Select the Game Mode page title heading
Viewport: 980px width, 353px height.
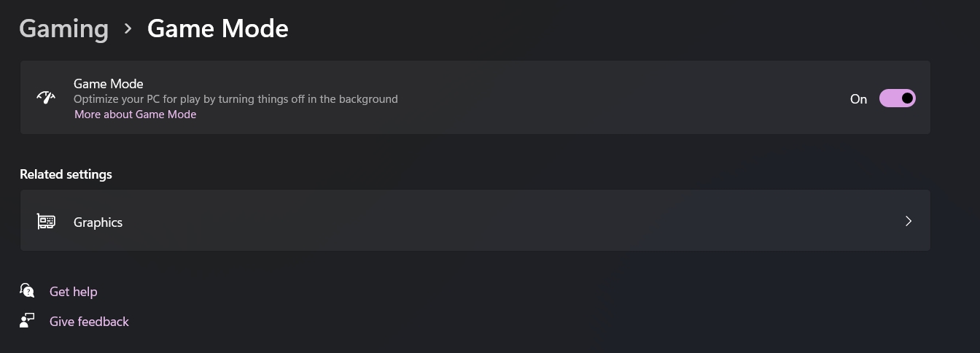[x=217, y=28]
